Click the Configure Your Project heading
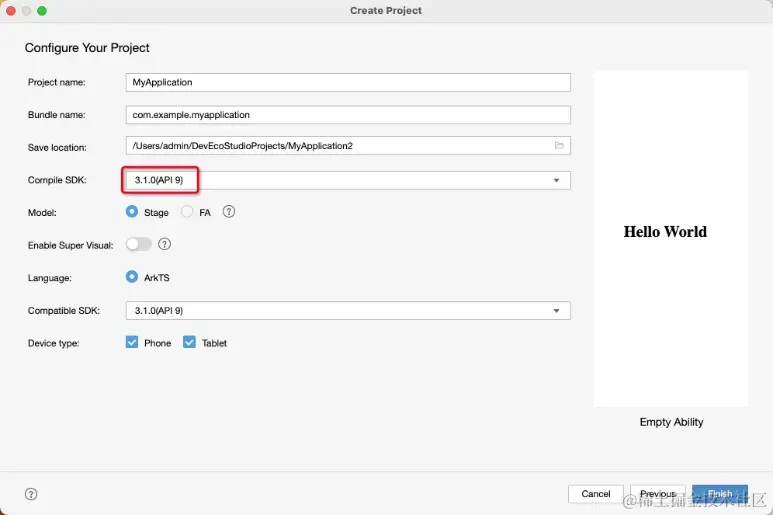The image size is (773, 515). pos(87,48)
